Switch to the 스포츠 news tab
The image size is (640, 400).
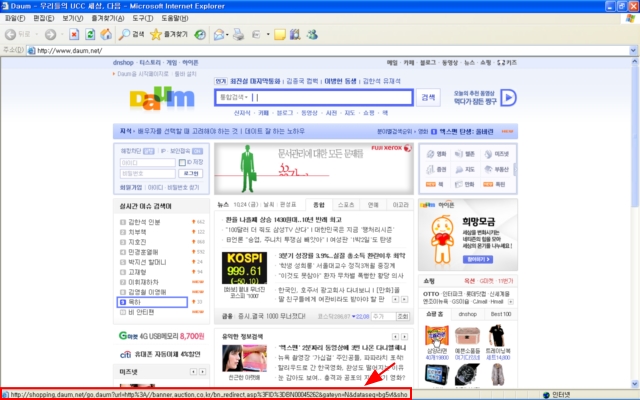(346, 204)
